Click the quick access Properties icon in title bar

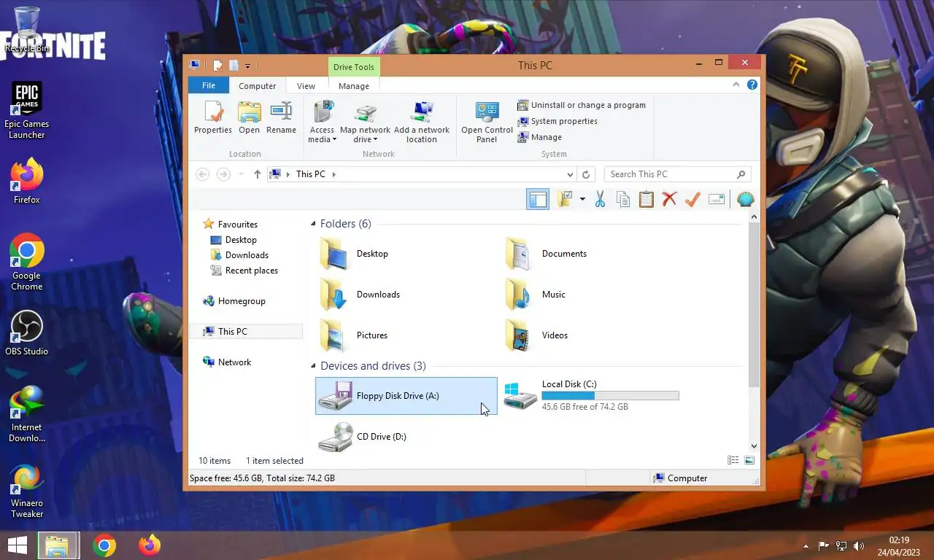click(x=217, y=66)
